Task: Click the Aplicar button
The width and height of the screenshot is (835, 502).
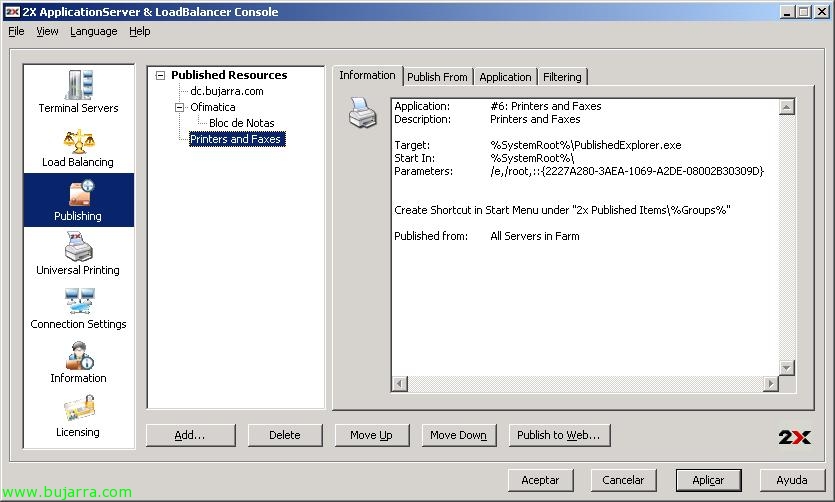Action: pyautogui.click(x=708, y=480)
